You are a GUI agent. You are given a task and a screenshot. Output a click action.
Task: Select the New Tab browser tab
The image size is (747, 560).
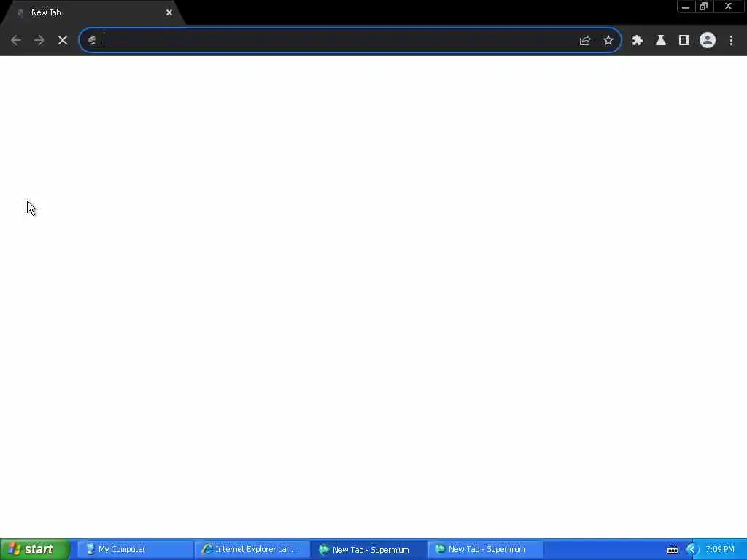point(93,13)
